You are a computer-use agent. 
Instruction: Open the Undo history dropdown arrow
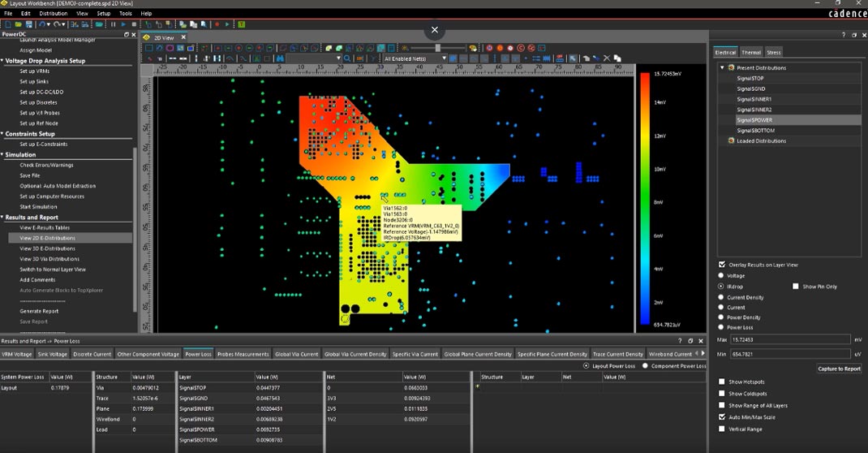point(49,24)
